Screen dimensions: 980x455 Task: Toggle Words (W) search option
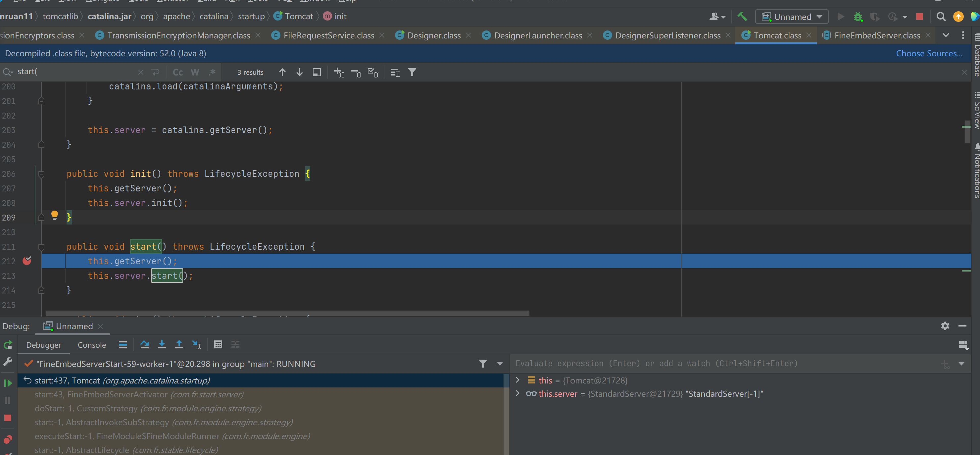coord(195,72)
